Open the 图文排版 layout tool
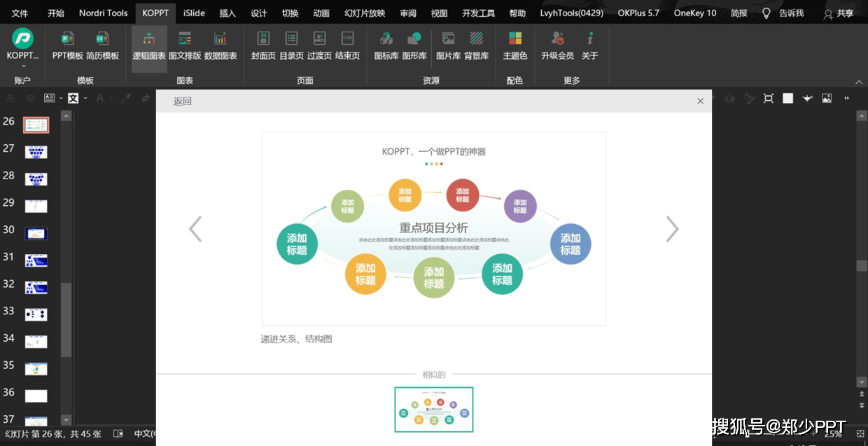Viewport: 868px width, 446px height. pos(185,46)
